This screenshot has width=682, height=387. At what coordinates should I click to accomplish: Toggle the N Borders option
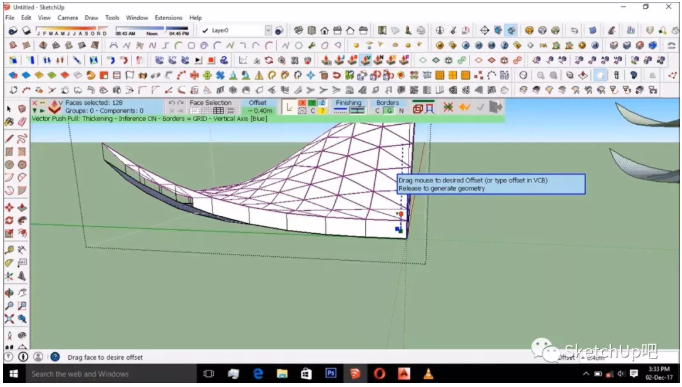point(401,111)
